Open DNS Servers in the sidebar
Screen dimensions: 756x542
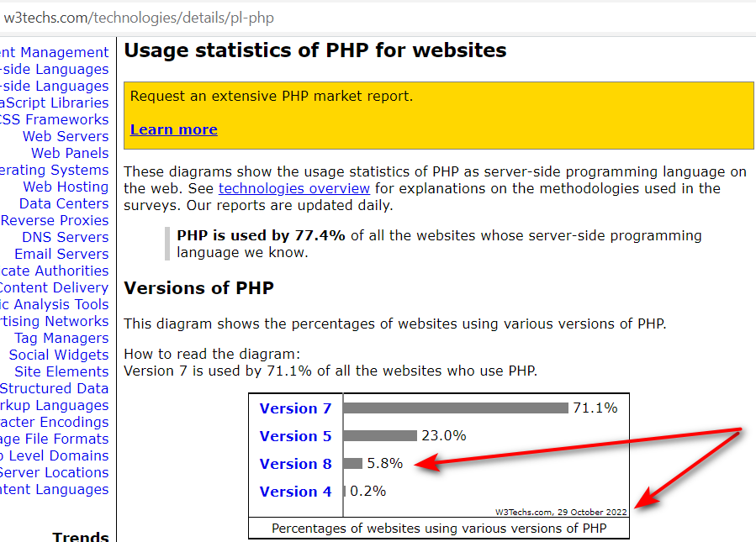coord(66,237)
